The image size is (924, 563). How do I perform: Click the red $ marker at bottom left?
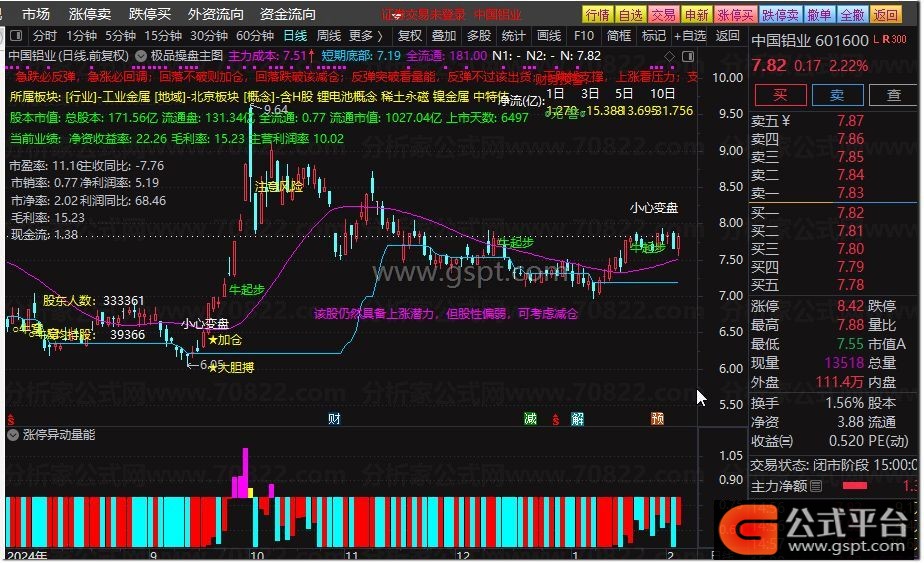tap(11, 420)
